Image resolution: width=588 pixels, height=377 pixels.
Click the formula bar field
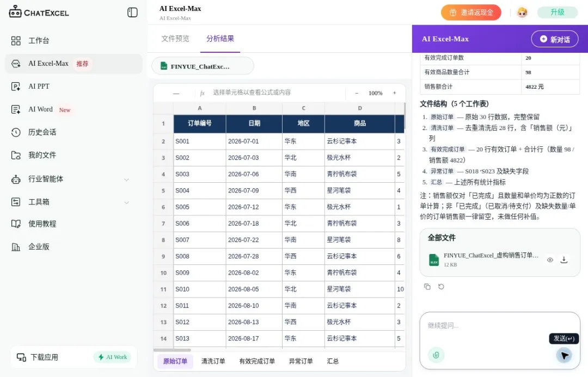[x=278, y=92]
